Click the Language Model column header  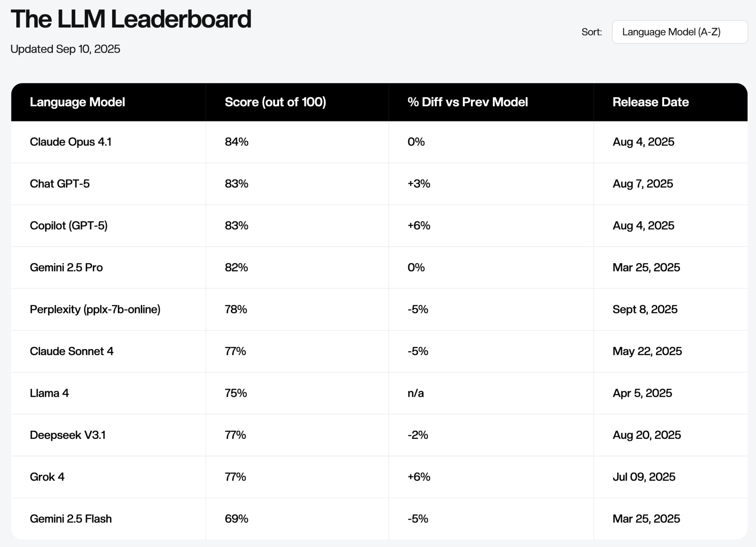click(x=77, y=102)
